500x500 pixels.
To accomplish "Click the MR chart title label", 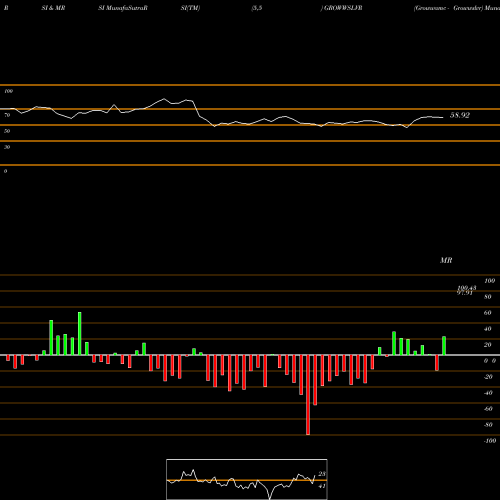I will [x=446, y=260].
